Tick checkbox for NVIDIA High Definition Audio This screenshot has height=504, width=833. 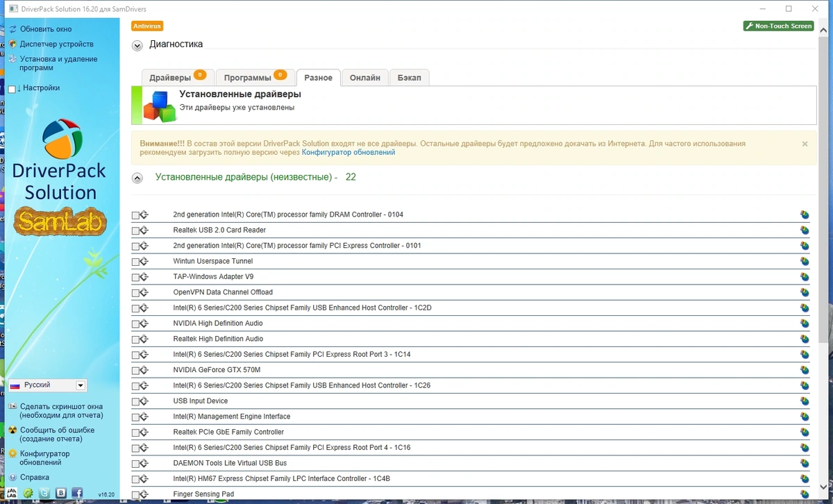tap(135, 324)
